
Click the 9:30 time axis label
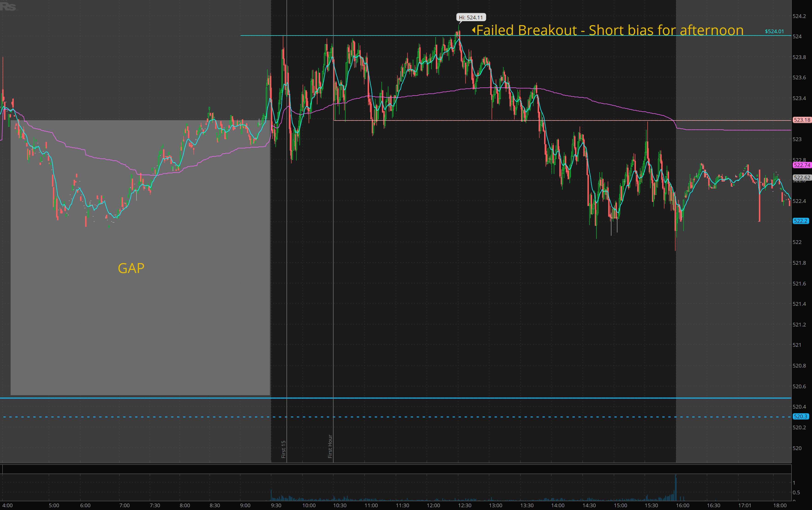[x=276, y=505]
